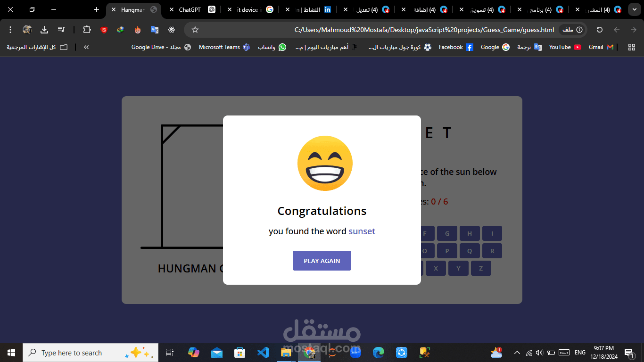
Task: Open the أهم مباريات اليوم bookmark
Action: point(326,47)
